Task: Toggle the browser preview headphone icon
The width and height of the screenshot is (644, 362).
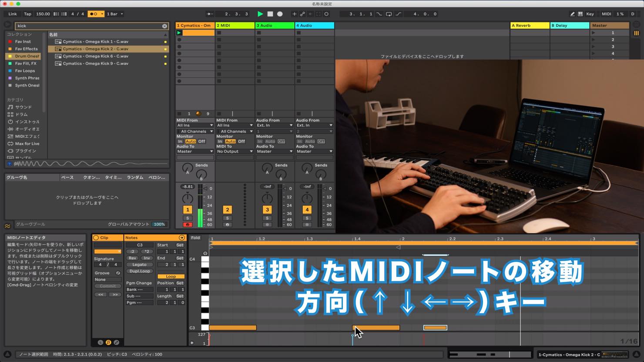Action: [x=9, y=164]
